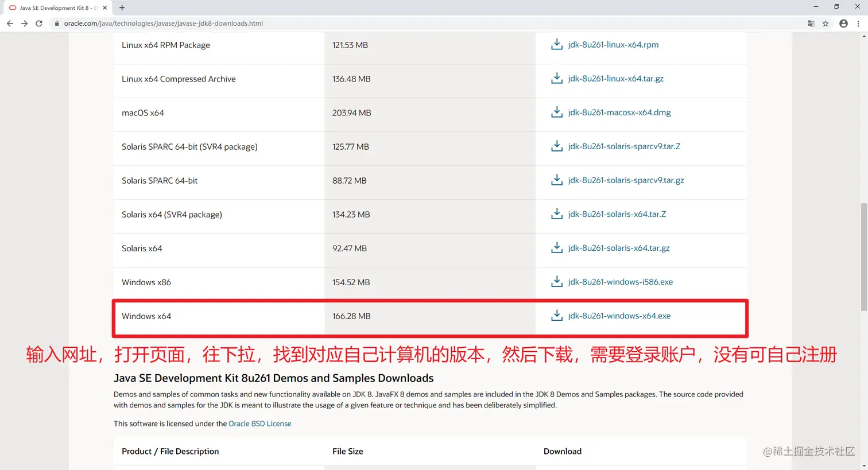Click the Download column header
The height and width of the screenshot is (470, 868).
coord(563,452)
